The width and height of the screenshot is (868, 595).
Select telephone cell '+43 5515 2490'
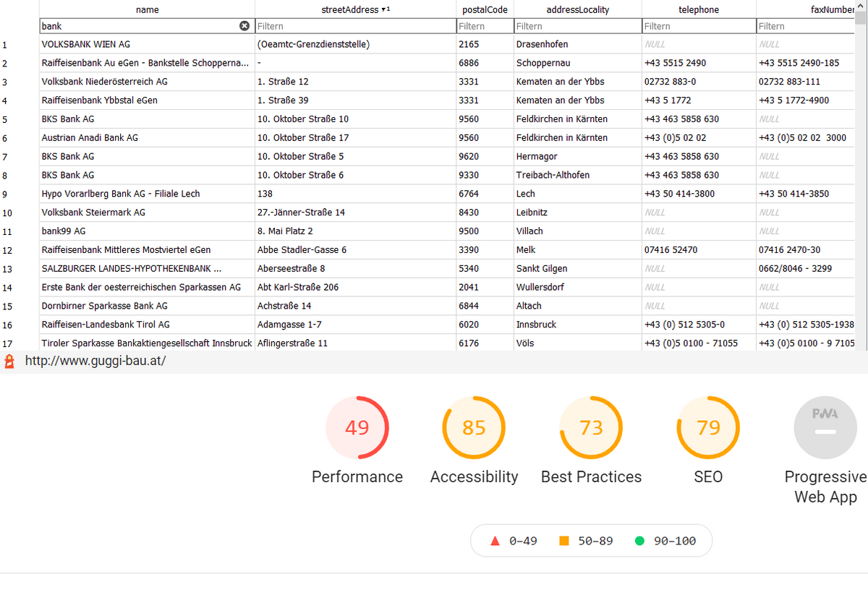699,63
